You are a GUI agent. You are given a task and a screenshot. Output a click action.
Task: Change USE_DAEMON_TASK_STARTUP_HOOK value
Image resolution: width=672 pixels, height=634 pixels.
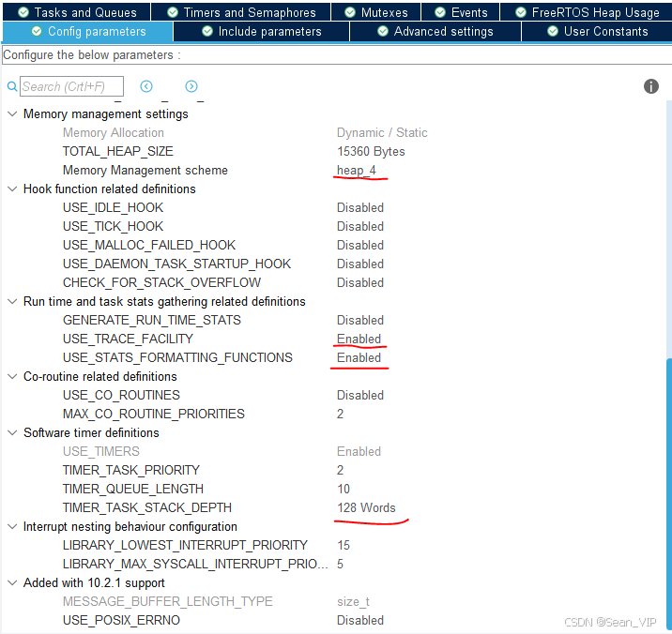pyautogui.click(x=360, y=264)
